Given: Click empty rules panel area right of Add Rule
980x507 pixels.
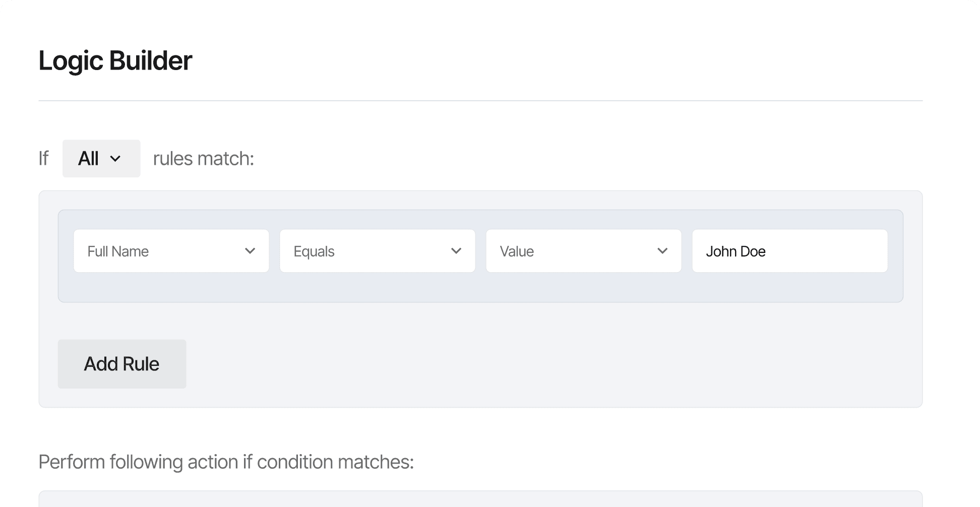Looking at the screenshot, I should (x=504, y=364).
